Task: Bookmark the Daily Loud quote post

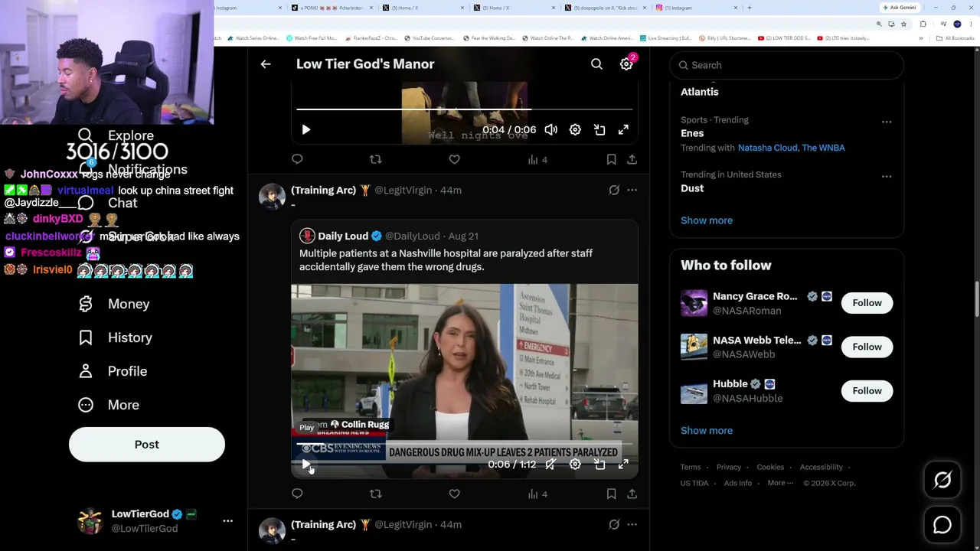Action: coord(611,494)
